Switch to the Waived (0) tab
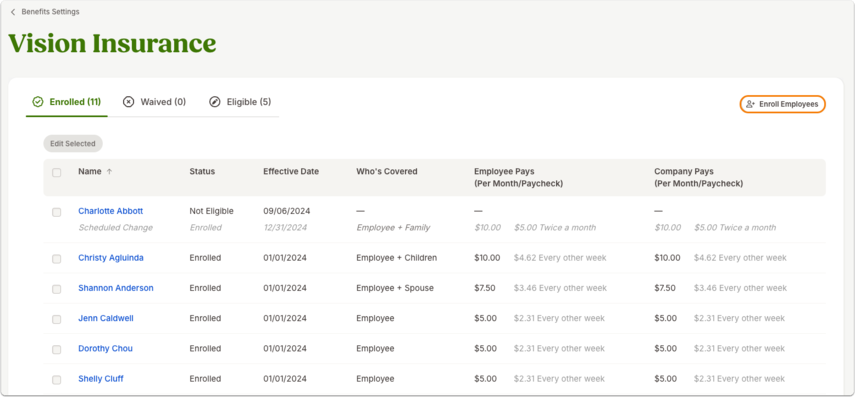Screen dimensions: 855x397 pyautogui.click(x=154, y=102)
